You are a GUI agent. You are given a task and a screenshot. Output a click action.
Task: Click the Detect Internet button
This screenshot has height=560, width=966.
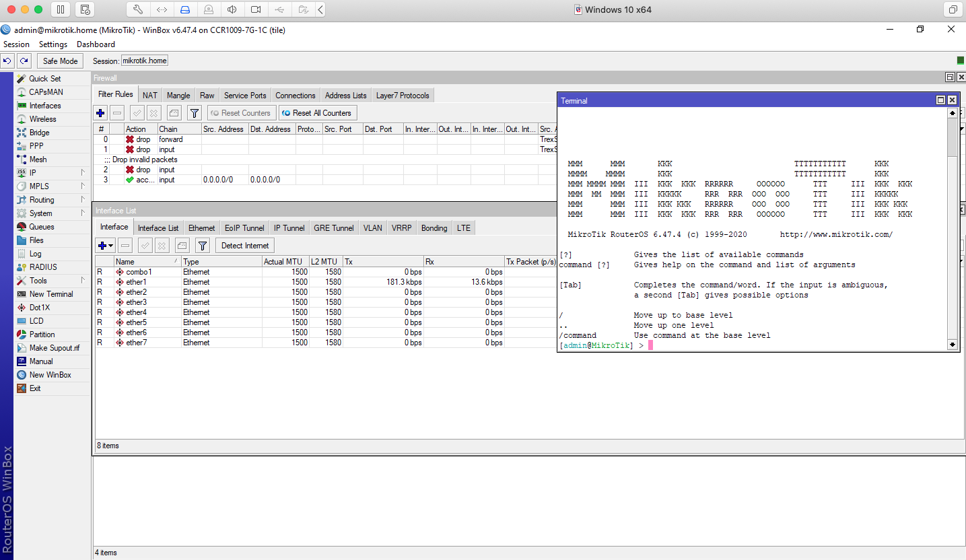245,246
